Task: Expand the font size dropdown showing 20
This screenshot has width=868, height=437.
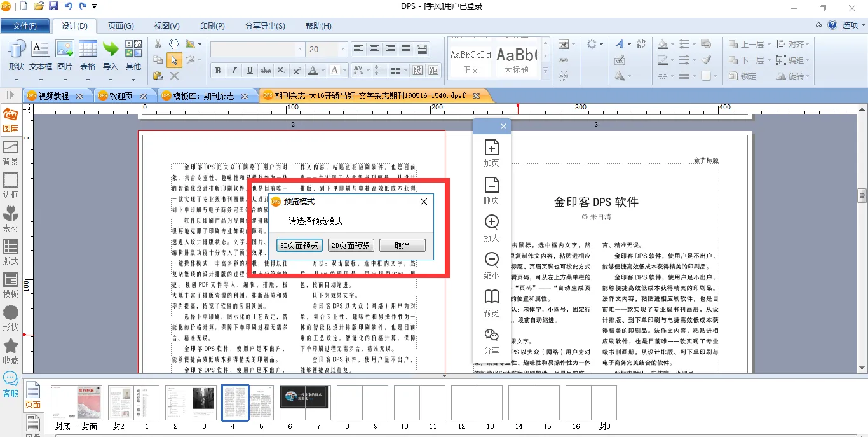Action: (343, 49)
